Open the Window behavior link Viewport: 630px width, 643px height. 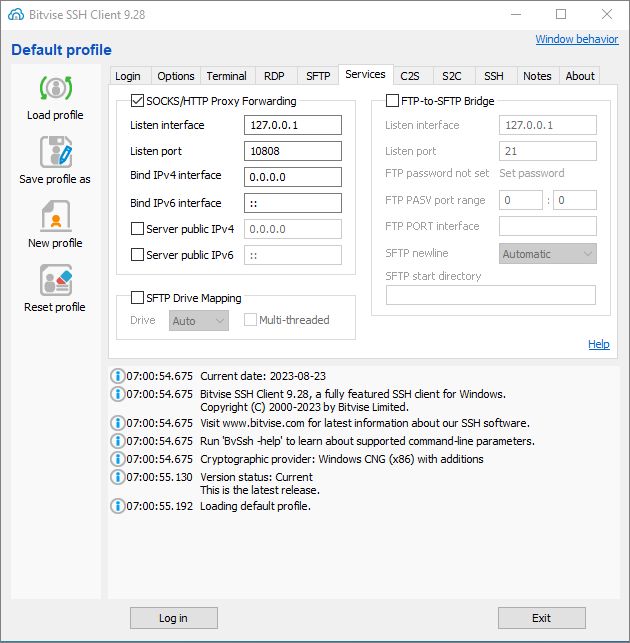[577, 39]
